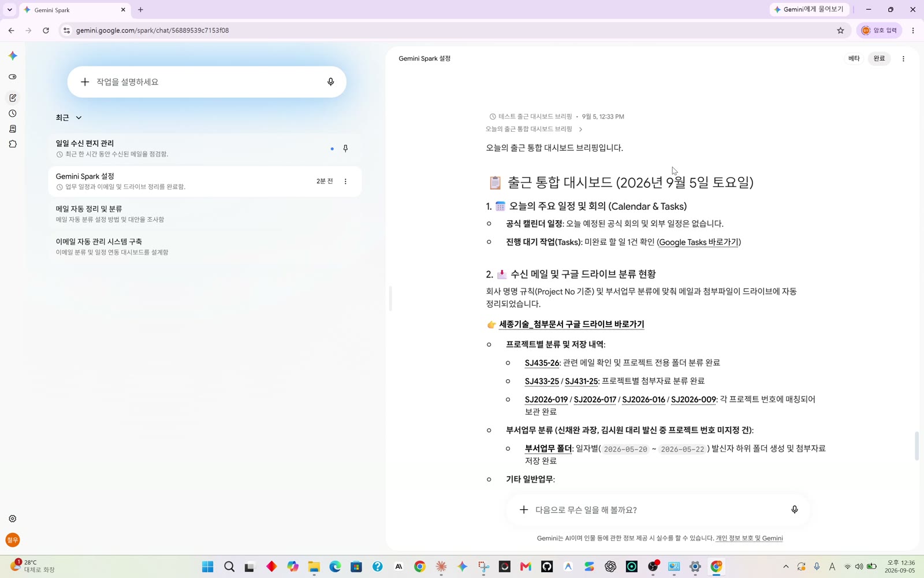Click the Gemini에게 물어보기 button

coord(809,9)
